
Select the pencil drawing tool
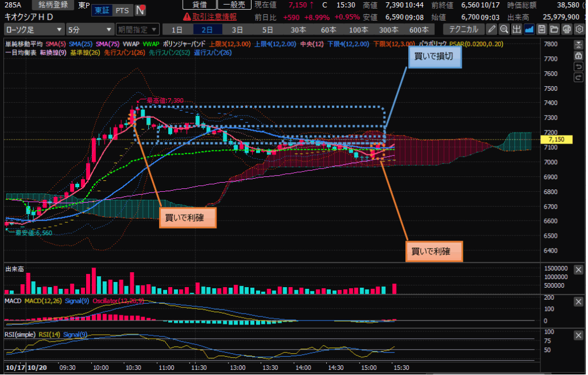pos(492,29)
